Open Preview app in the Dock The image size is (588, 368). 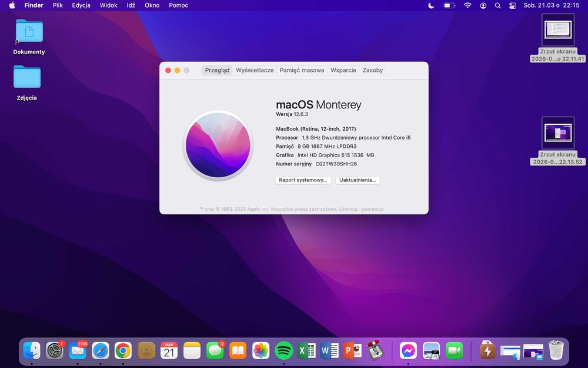[x=431, y=351]
